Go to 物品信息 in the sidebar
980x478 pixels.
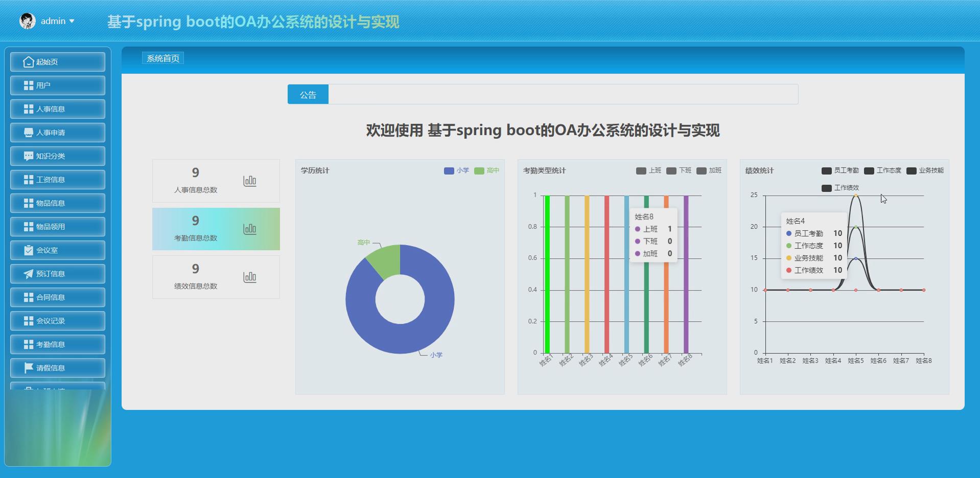[58, 203]
